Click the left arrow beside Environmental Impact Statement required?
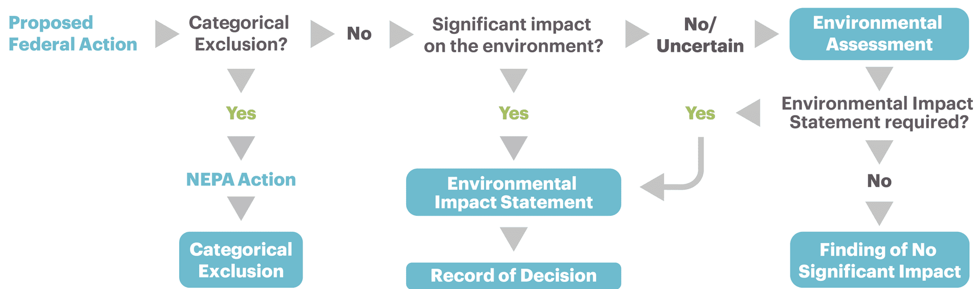The image size is (980, 289). point(748,113)
